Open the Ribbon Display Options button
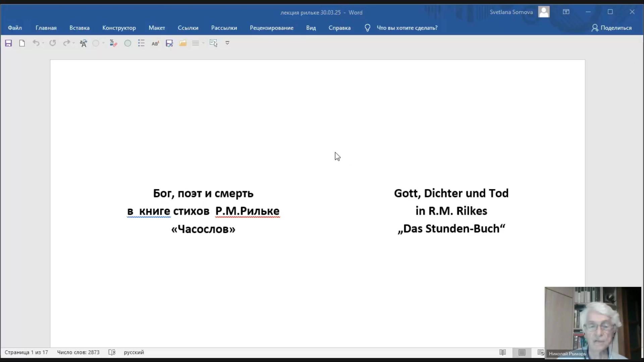The width and height of the screenshot is (644, 362). click(566, 12)
